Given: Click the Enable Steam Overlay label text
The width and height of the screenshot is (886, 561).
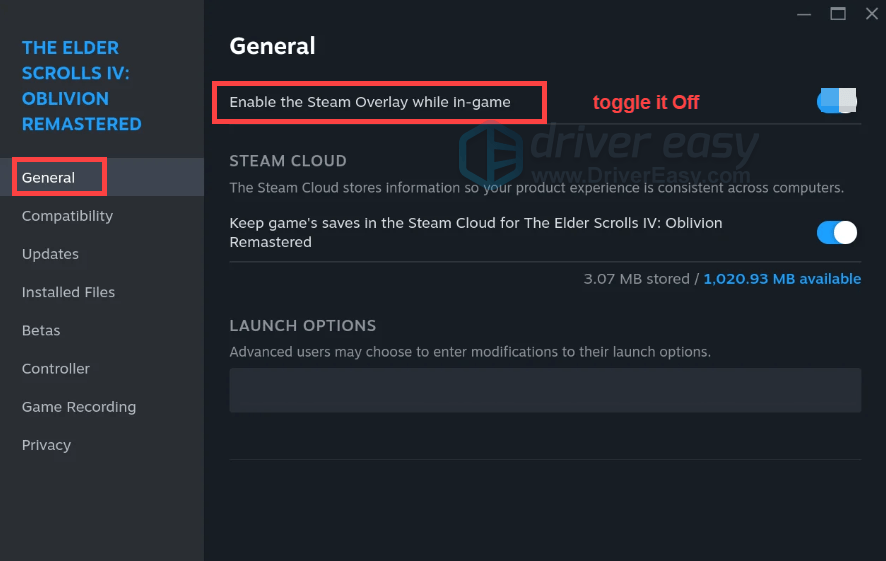Looking at the screenshot, I should tap(370, 102).
